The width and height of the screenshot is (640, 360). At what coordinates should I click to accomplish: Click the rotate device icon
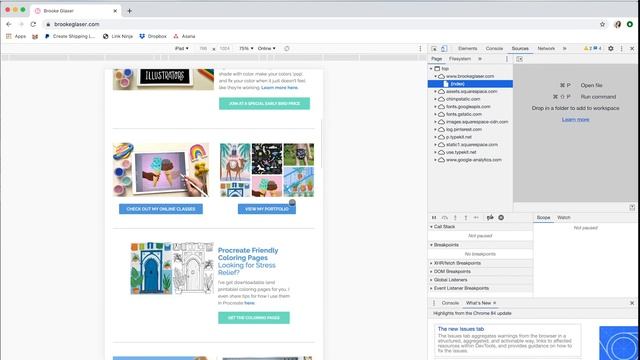point(287,48)
